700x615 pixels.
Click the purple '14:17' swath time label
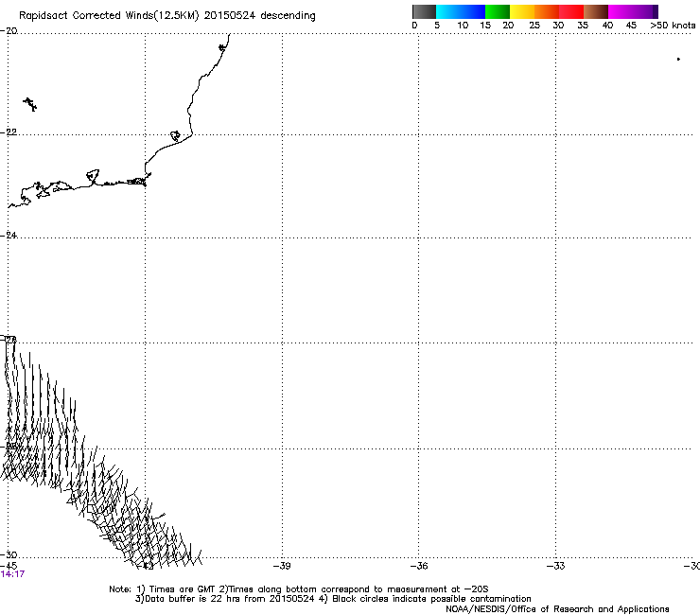coord(12,574)
